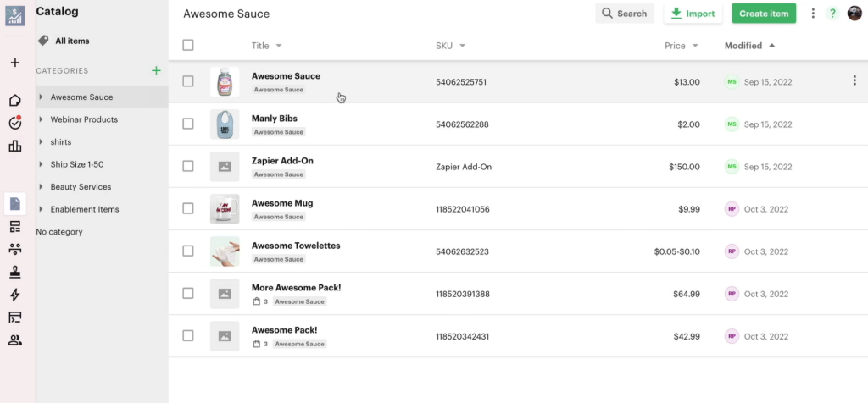The image size is (868, 403).
Task: Click the Import button
Action: (x=693, y=14)
